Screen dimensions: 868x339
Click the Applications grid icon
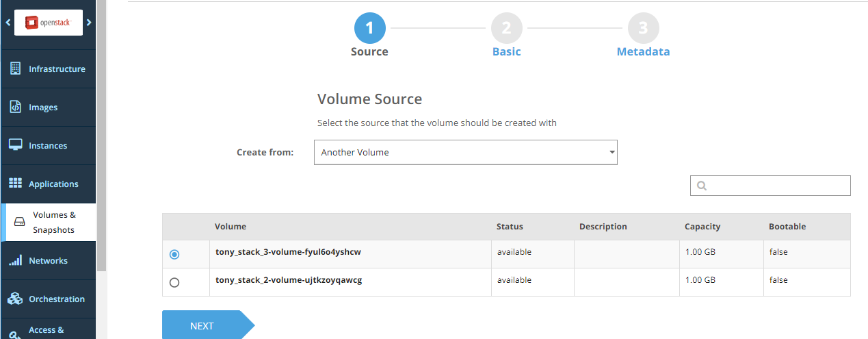(x=15, y=184)
